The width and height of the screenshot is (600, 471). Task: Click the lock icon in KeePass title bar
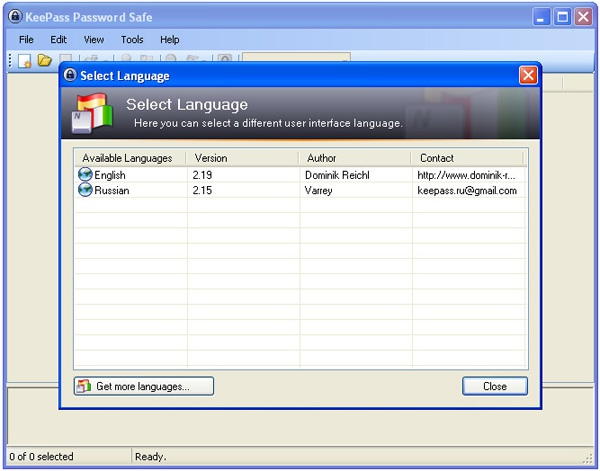(15, 16)
